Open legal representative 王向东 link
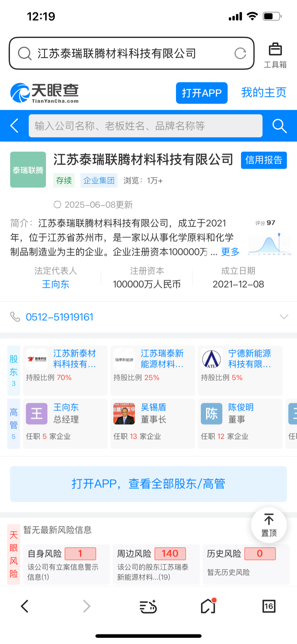The image size is (297, 644). pos(56,284)
